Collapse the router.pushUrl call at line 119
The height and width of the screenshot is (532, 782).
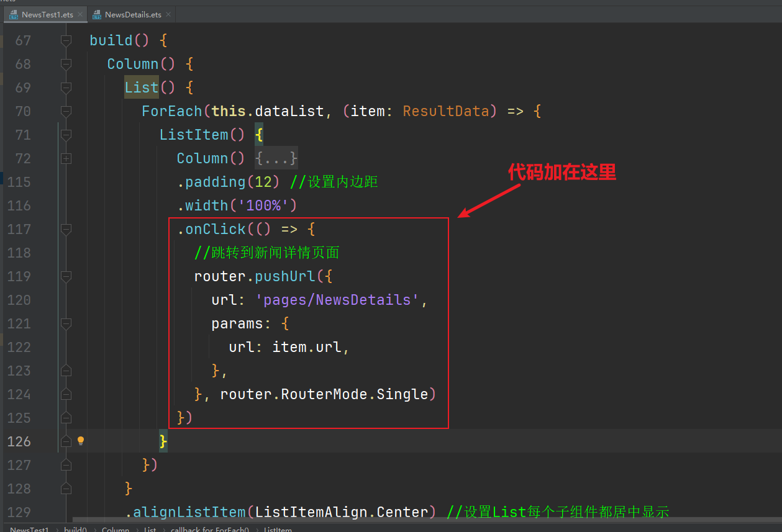[66, 276]
